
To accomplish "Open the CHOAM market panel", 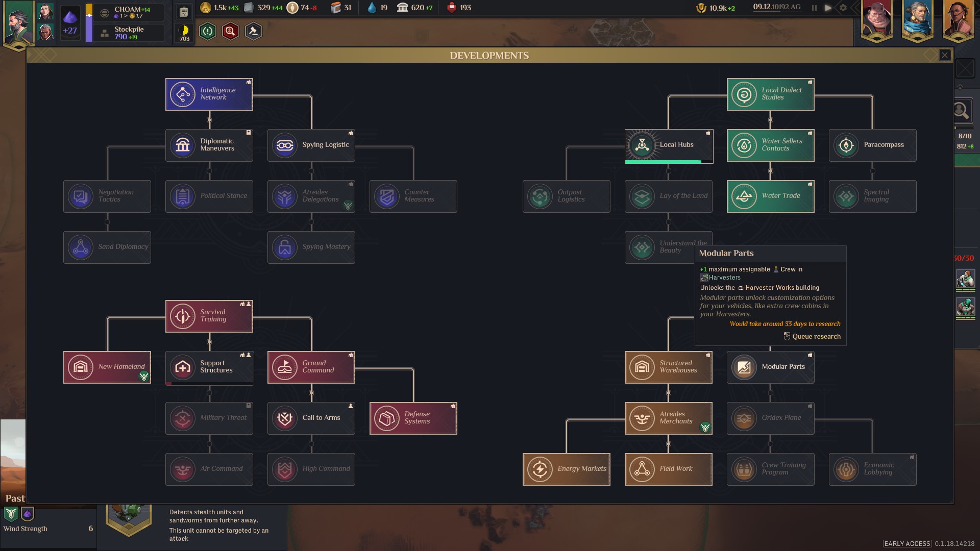I will (x=129, y=12).
